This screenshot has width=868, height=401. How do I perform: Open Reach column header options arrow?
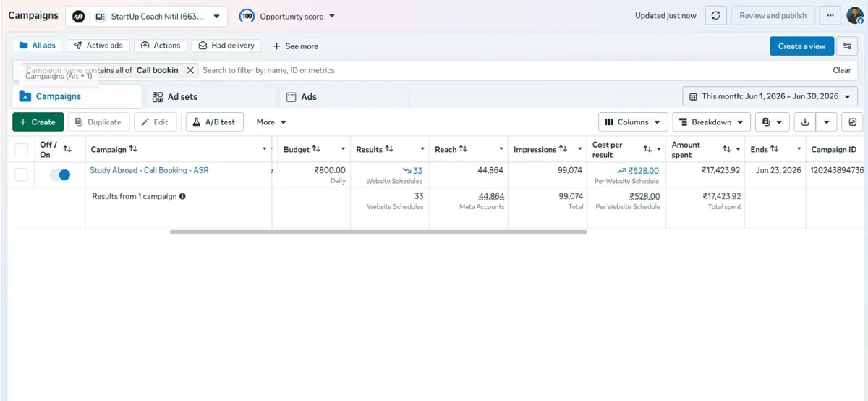[501, 149]
